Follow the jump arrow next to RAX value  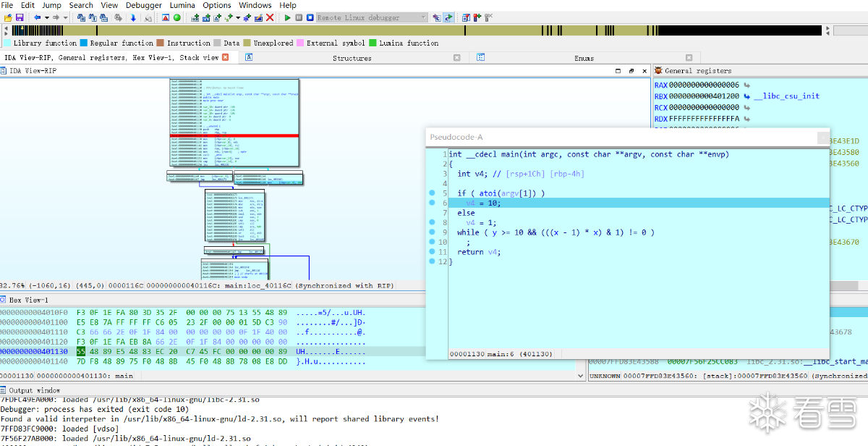pos(746,85)
